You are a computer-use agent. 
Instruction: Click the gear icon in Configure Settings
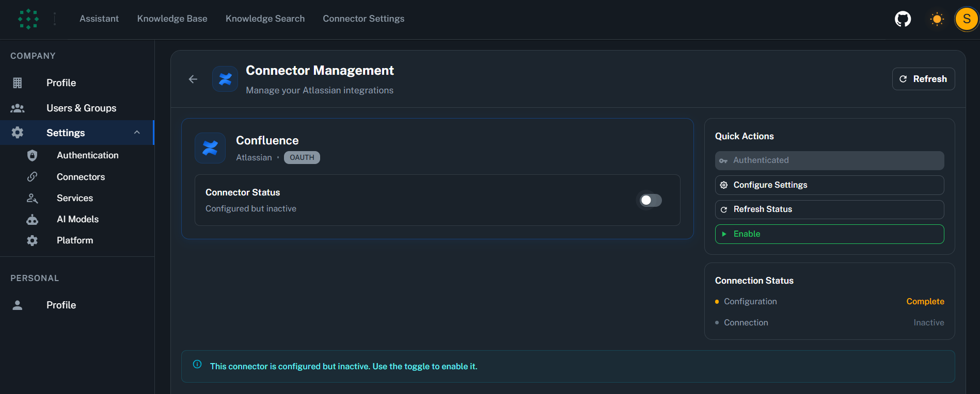[x=724, y=185]
